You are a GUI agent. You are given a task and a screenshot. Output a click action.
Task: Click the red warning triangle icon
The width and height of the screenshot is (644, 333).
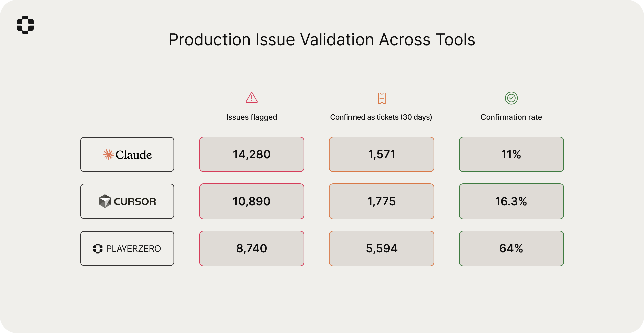[x=252, y=98]
